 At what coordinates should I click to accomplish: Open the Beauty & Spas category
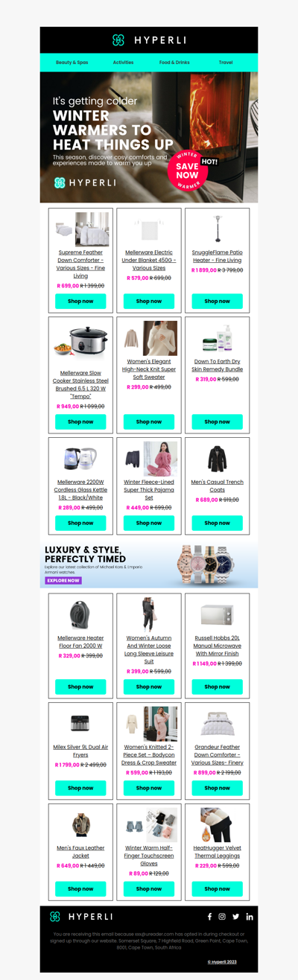72,63
